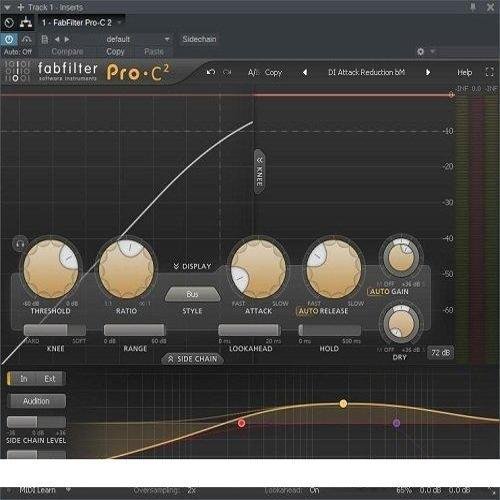This screenshot has width=500, height=500.
Task: Click the resize corner icon at bottom right
Action: 492,491
